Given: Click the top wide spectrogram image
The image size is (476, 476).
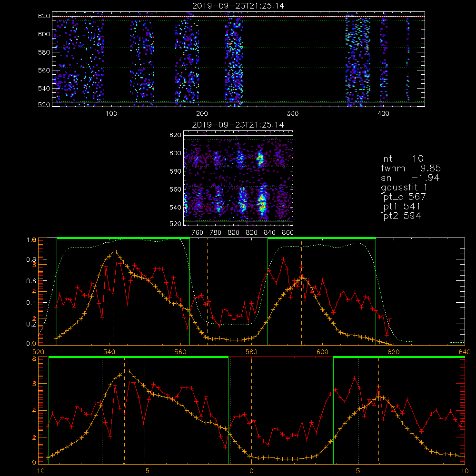Looking at the screenshot, I should (238, 59).
